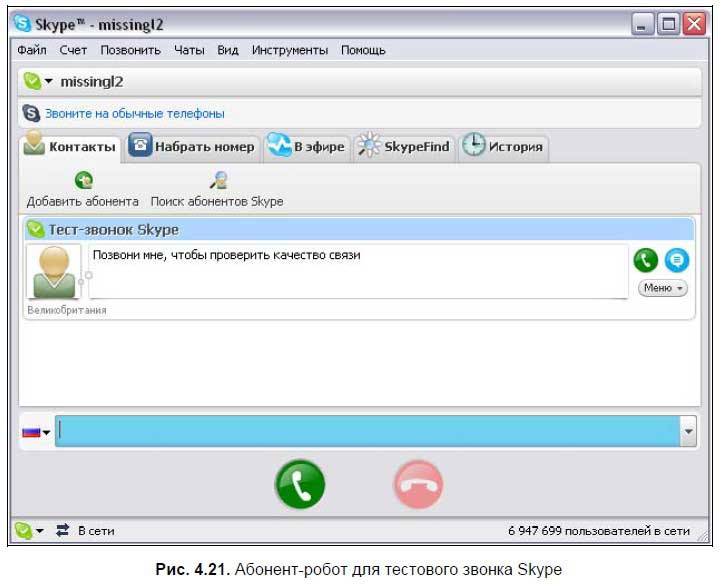Open the Позвонить menu

[130, 50]
